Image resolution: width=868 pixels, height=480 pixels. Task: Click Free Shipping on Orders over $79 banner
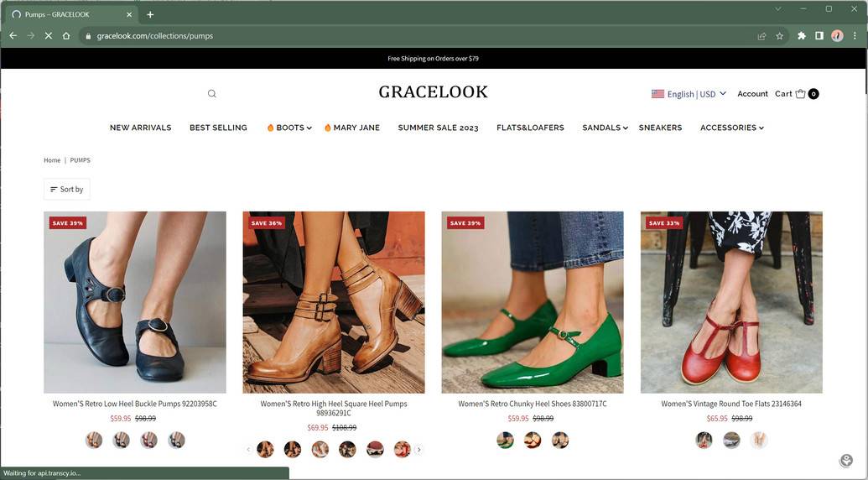pyautogui.click(x=433, y=58)
